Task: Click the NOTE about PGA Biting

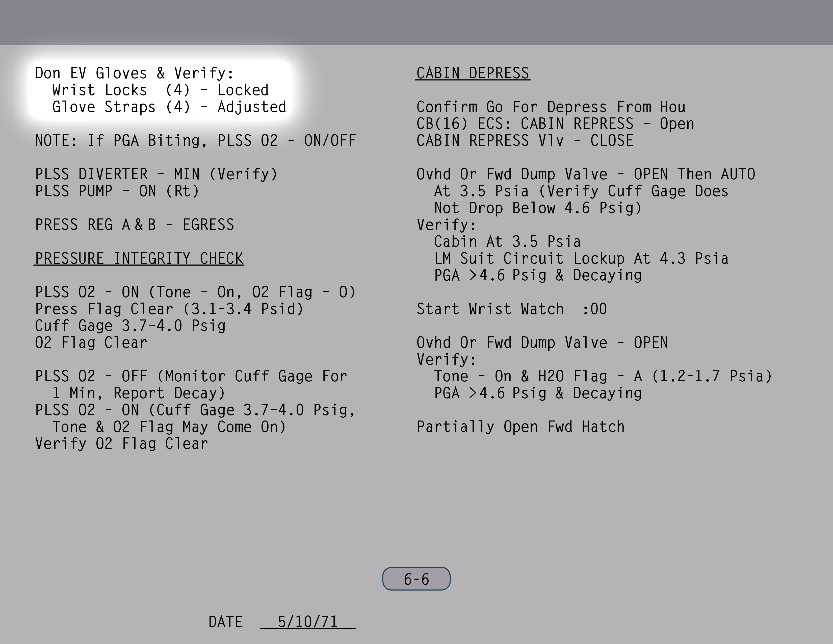Action: [195, 141]
